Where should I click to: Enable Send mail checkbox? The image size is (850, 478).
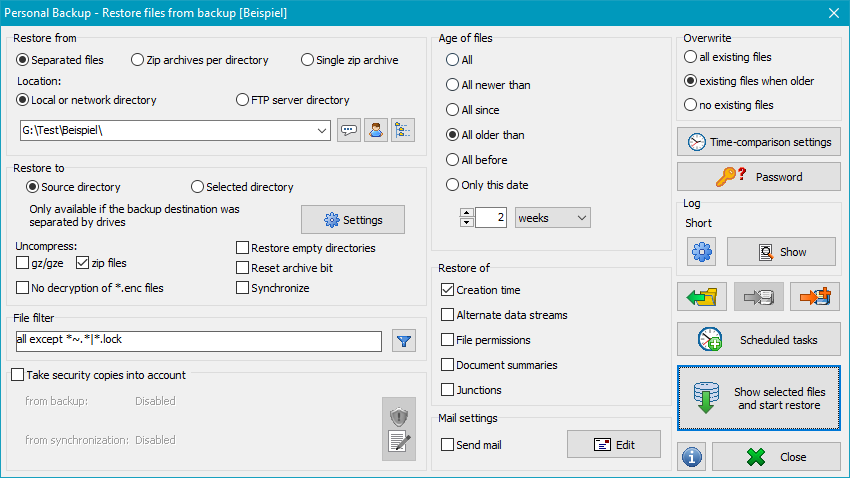(471, 445)
